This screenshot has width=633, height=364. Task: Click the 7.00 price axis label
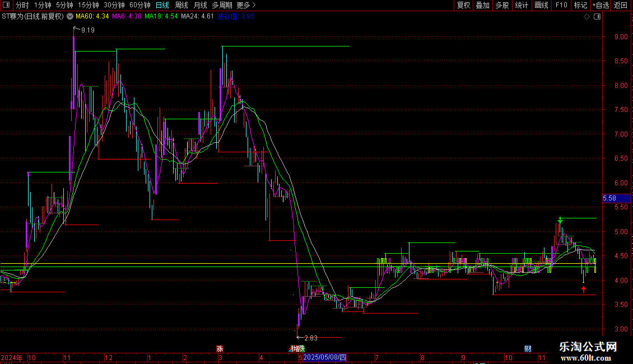click(621, 134)
